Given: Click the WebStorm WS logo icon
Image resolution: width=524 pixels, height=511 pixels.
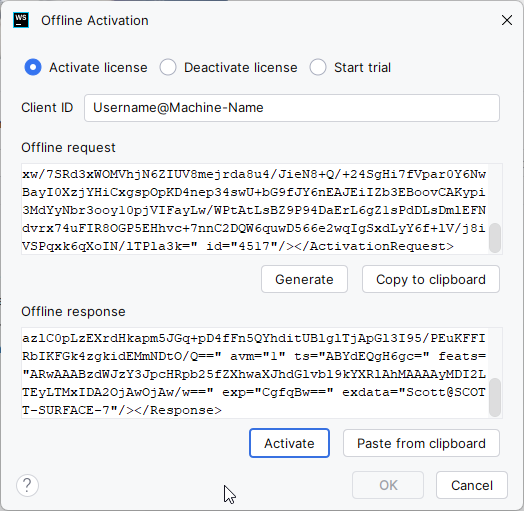Looking at the screenshot, I should 21,20.
